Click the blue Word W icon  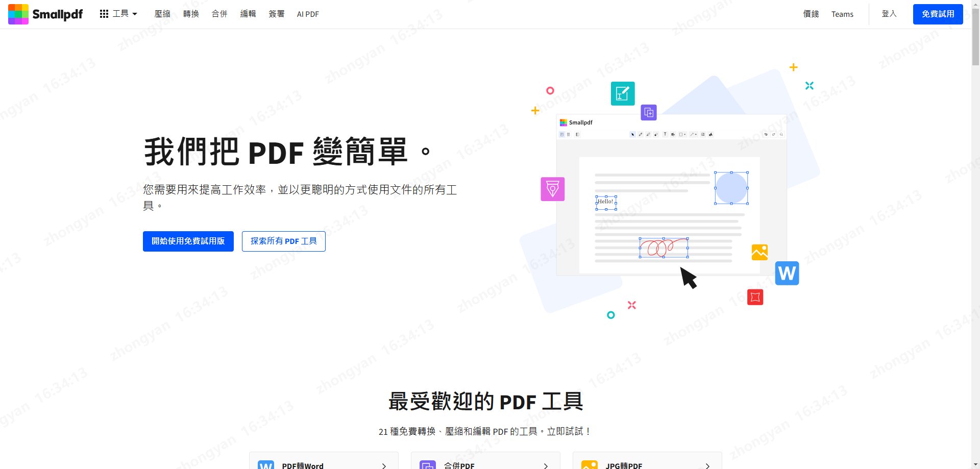[787, 274]
